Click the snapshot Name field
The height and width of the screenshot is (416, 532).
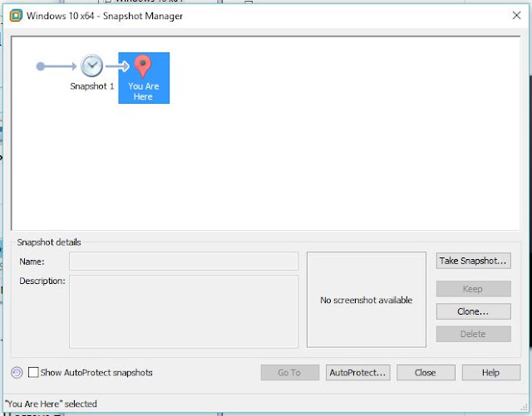[184, 261]
